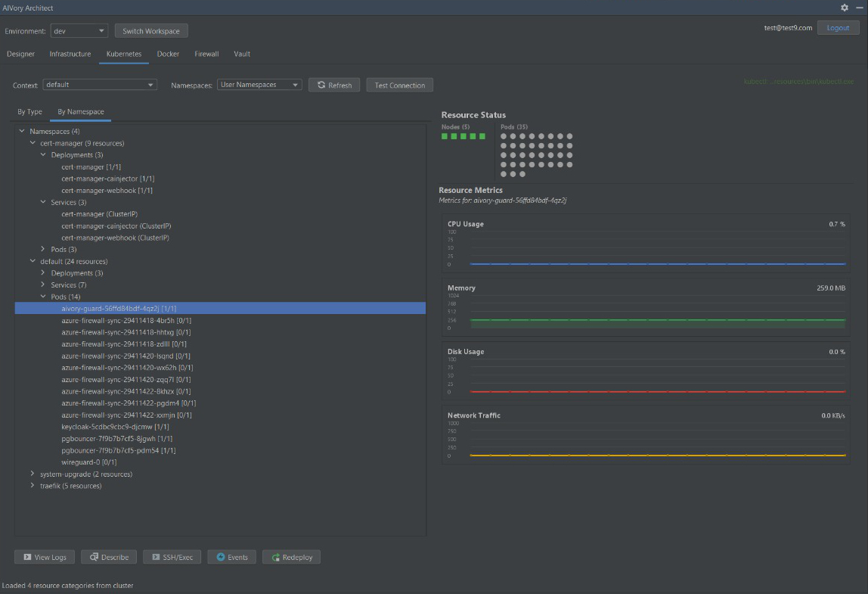
Task: Expand traefik (5 resources) namespace
Action: [33, 485]
